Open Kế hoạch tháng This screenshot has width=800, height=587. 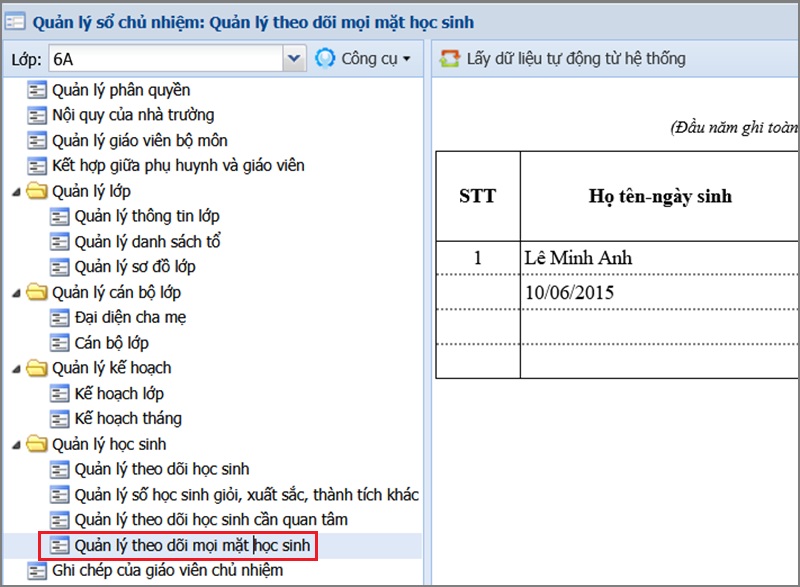[128, 419]
